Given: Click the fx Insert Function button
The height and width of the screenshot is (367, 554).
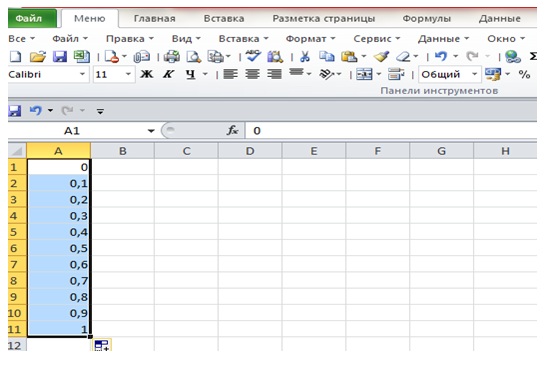Looking at the screenshot, I should [232, 131].
